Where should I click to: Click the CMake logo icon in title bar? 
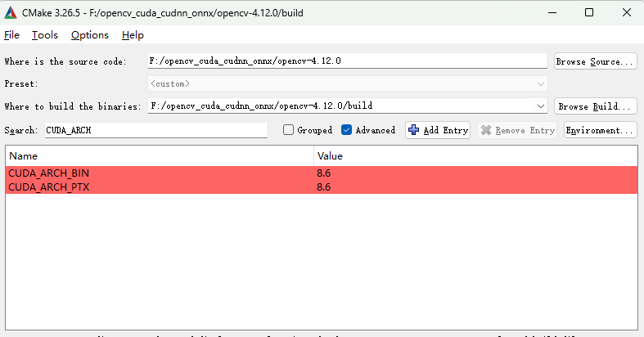click(11, 12)
